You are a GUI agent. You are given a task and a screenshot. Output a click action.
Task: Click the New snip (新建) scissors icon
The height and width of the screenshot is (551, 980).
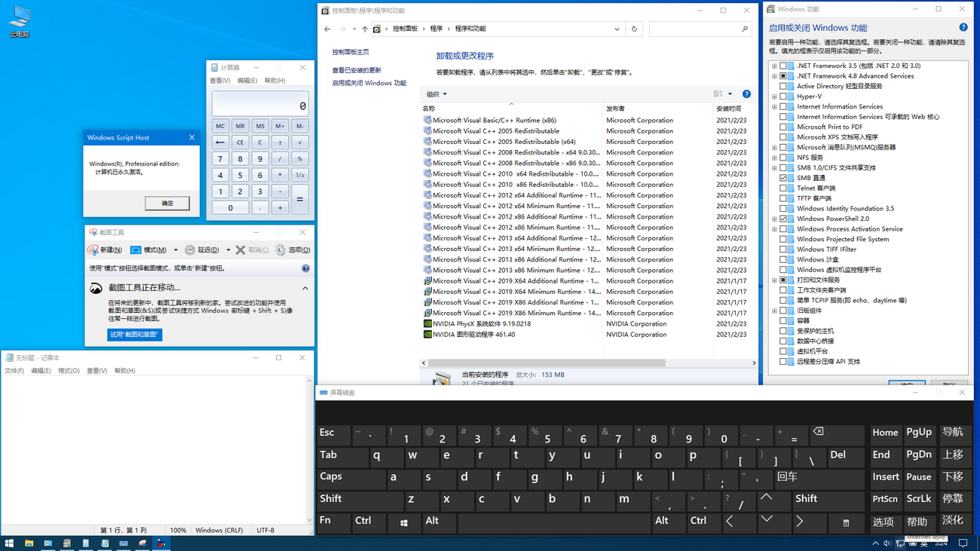click(x=93, y=249)
